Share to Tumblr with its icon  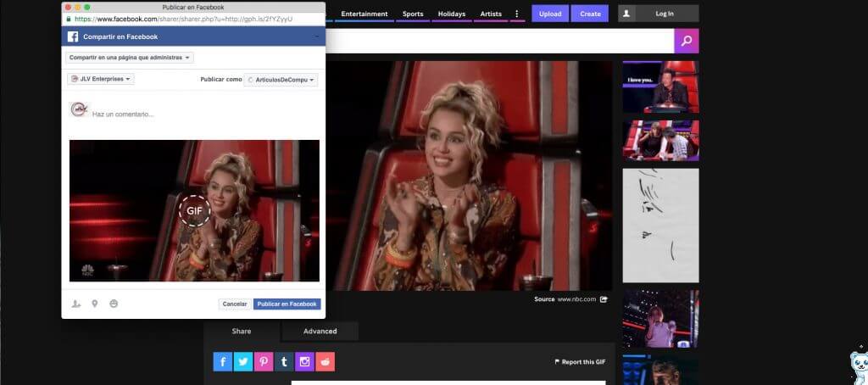[x=284, y=361]
